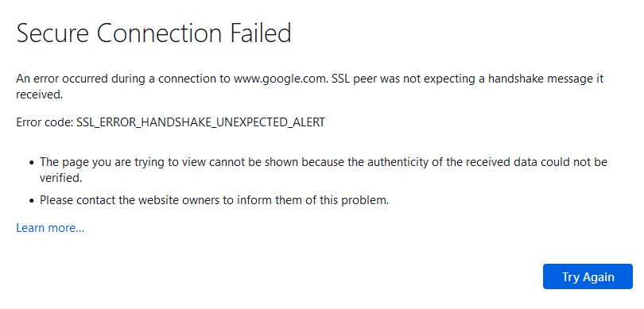Open the Learn more… link
644x309 pixels.
50,228
